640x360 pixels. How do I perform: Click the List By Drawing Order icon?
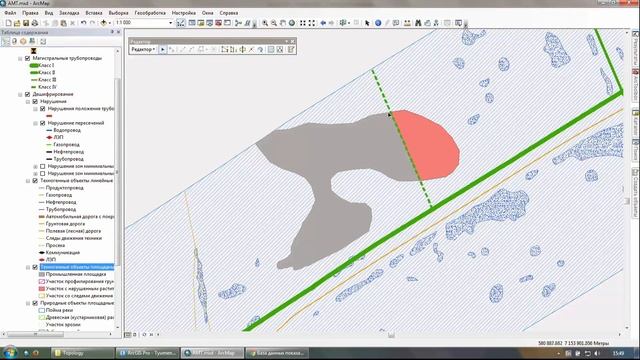click(x=6, y=41)
